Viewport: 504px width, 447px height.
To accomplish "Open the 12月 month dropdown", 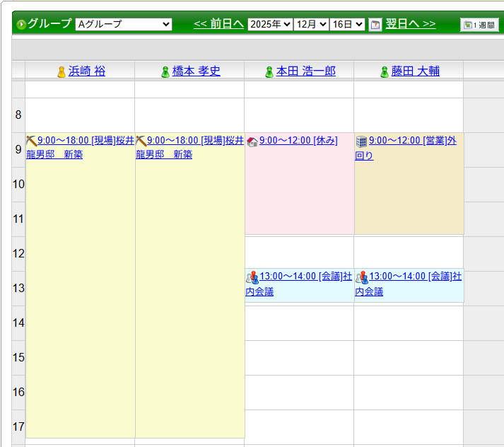I will click(311, 24).
